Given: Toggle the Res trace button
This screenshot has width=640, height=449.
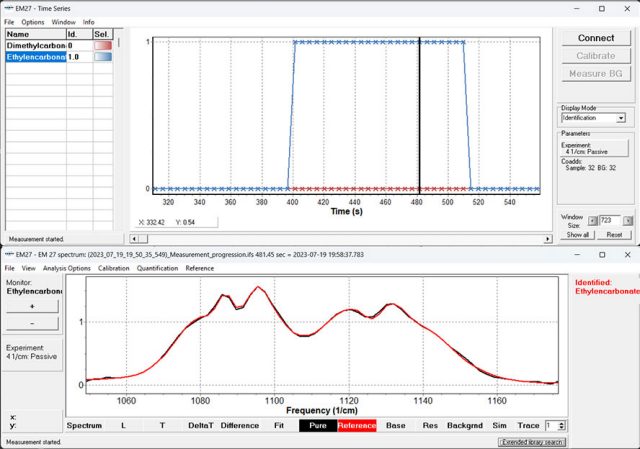Looking at the screenshot, I should [x=430, y=425].
